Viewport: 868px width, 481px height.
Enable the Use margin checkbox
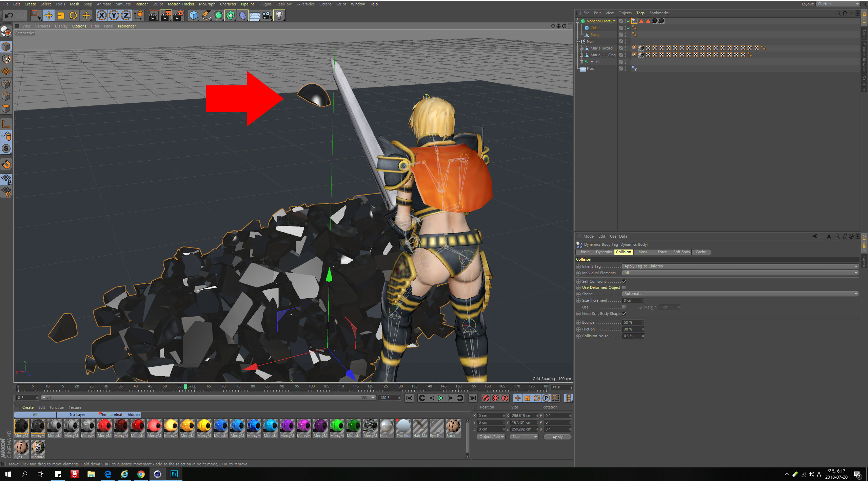(x=624, y=307)
